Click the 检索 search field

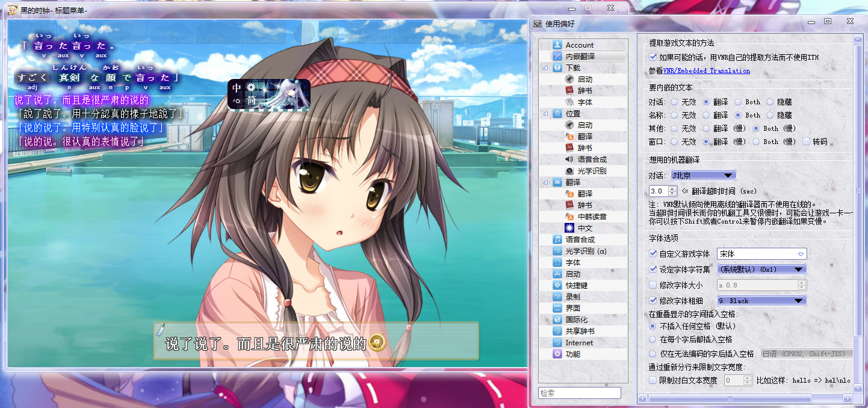(x=579, y=393)
